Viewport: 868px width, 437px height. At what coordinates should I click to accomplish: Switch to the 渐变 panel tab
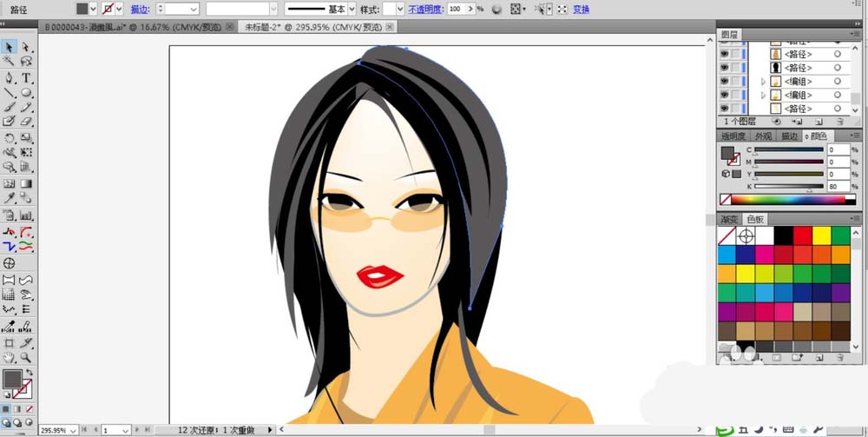coord(730,219)
